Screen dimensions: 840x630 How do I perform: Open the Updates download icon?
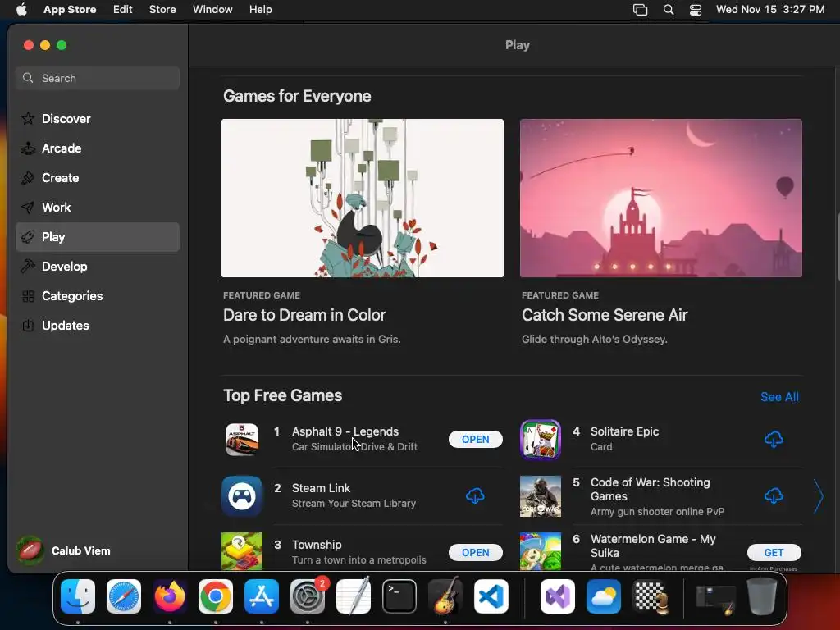pos(28,325)
